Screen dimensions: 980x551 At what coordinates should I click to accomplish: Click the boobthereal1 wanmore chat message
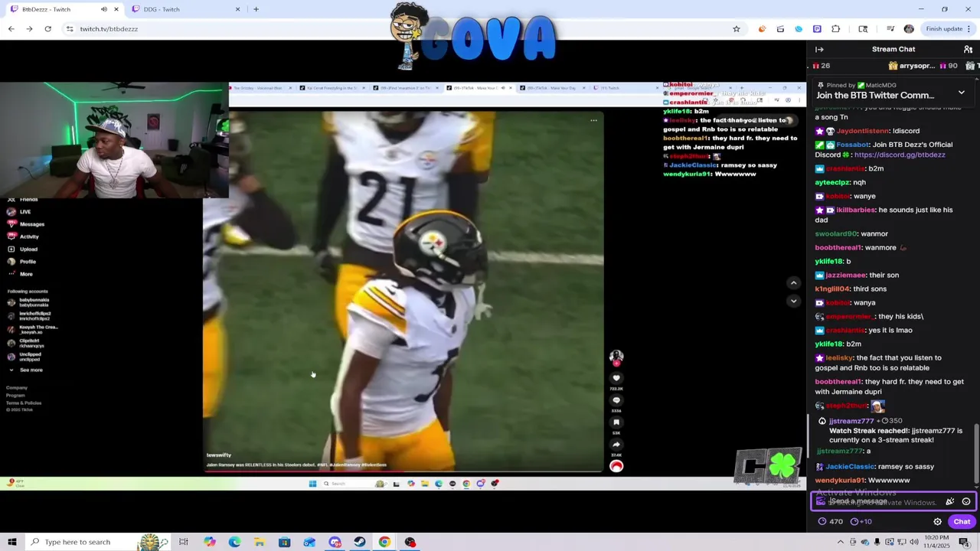[x=861, y=247]
